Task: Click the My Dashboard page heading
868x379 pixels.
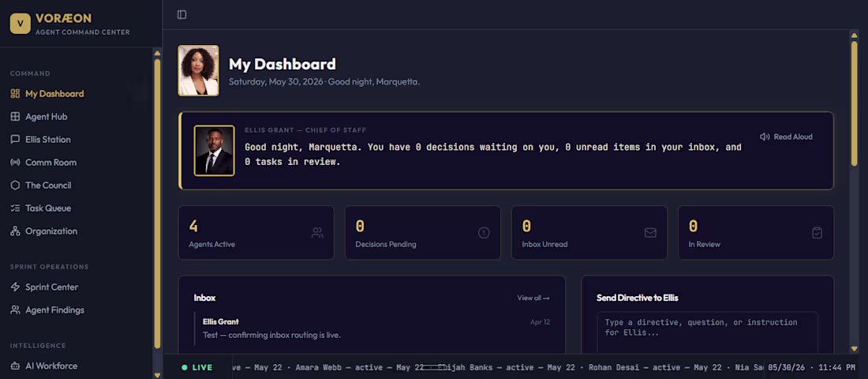Action: point(282,64)
